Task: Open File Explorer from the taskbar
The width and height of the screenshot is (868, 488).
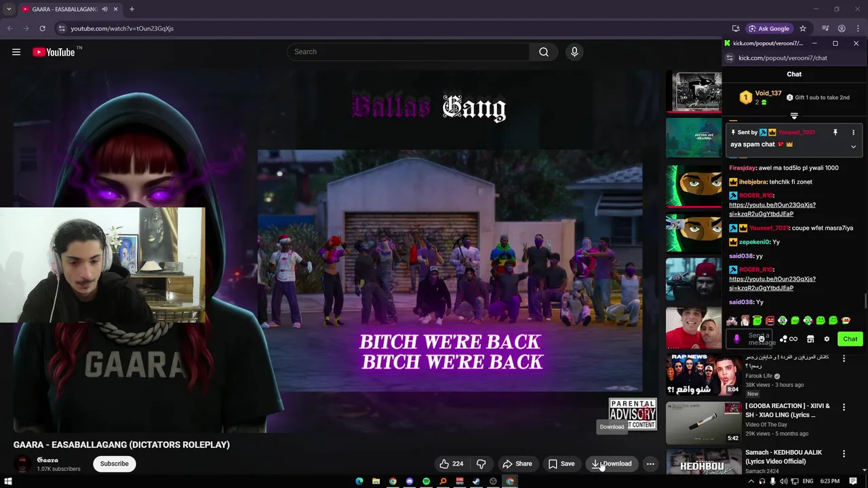Action: pyautogui.click(x=376, y=481)
